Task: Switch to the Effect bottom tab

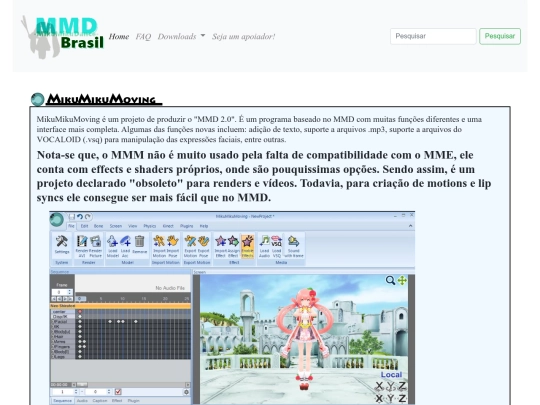Action: tap(117, 401)
